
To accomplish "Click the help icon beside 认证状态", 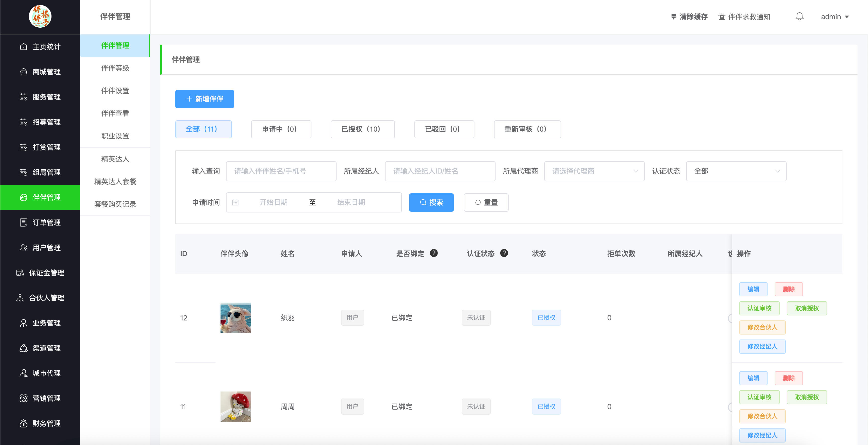I will pos(504,253).
